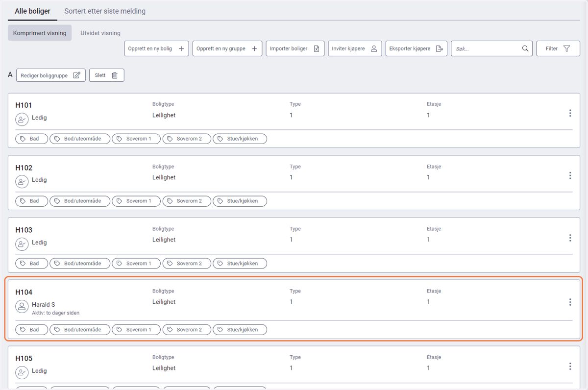Click the H102 heading

(x=24, y=168)
